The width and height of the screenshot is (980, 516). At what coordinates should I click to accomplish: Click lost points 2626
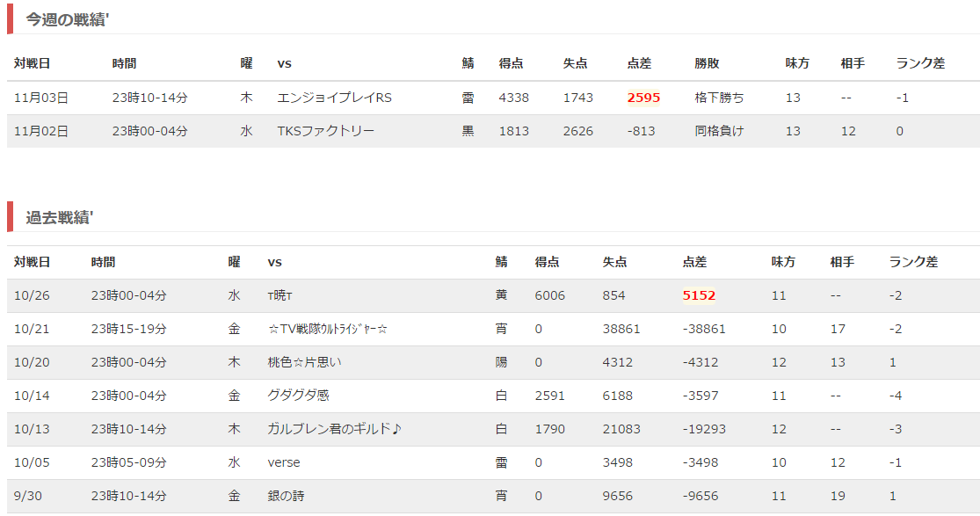coord(578,131)
